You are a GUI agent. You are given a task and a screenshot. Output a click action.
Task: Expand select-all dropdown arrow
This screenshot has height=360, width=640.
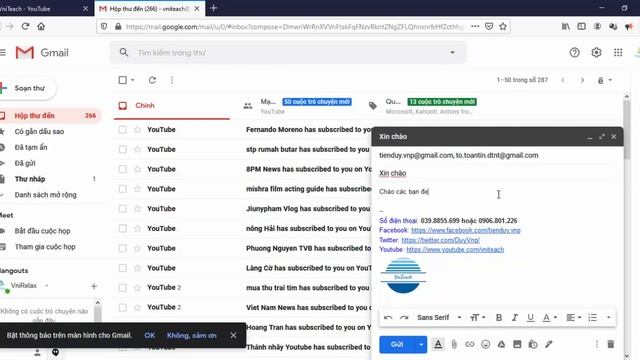[133, 80]
